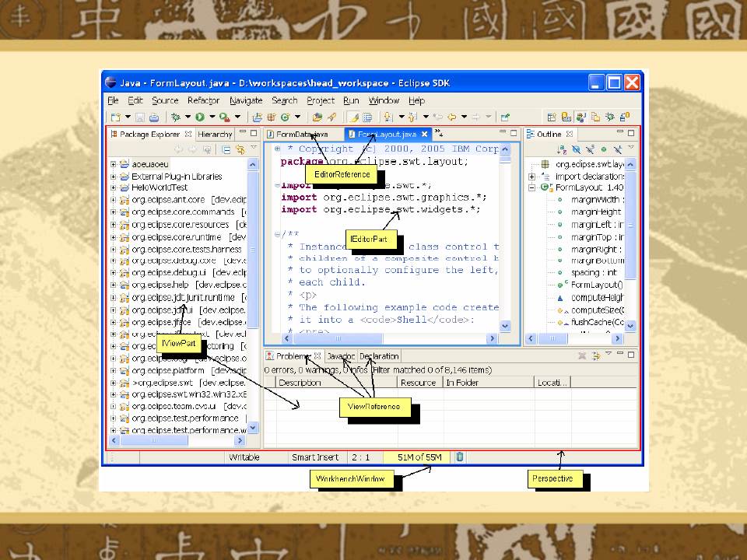Minimize the Package Explorer view

(243, 133)
